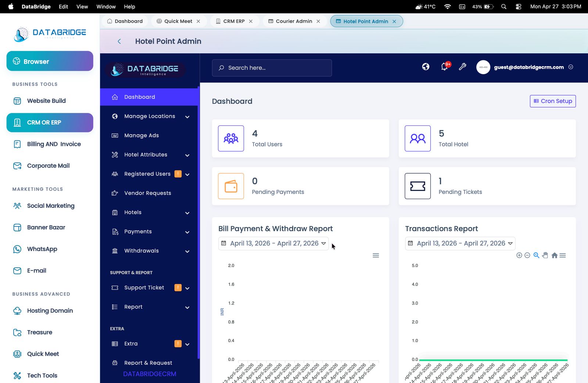Open the Bill Payment date range dropdown

coord(273,243)
